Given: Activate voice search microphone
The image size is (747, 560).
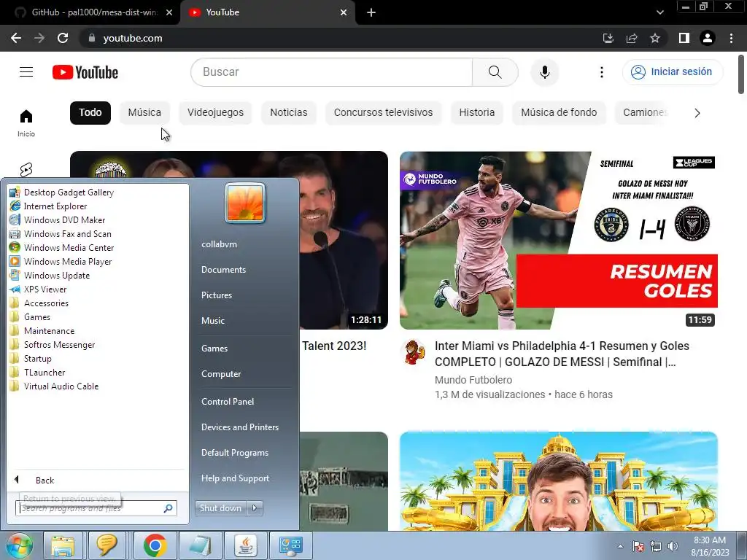Looking at the screenshot, I should (544, 72).
